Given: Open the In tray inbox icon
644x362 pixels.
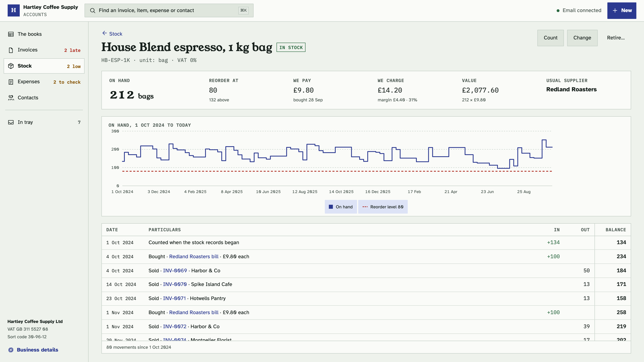Looking at the screenshot, I should 11,122.
